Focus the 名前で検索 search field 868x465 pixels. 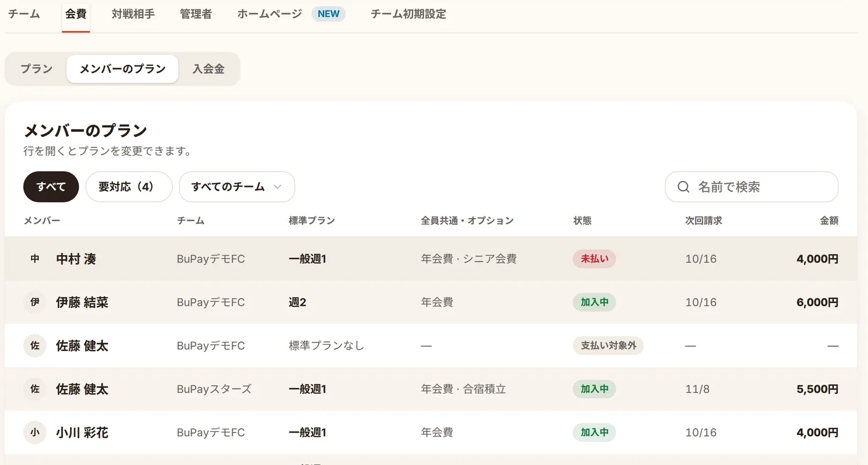[x=752, y=187]
